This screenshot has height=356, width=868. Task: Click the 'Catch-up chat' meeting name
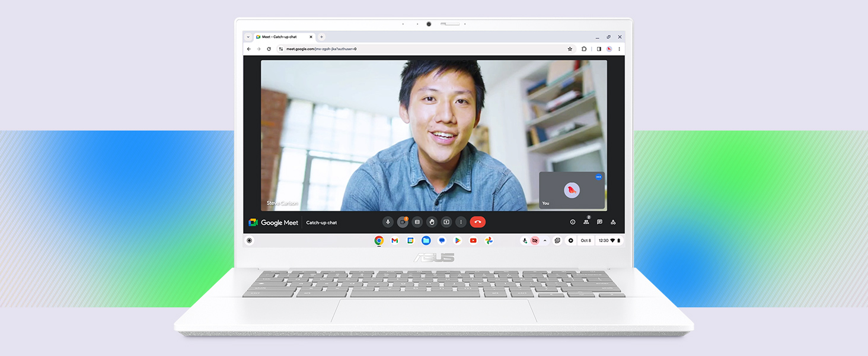321,223
